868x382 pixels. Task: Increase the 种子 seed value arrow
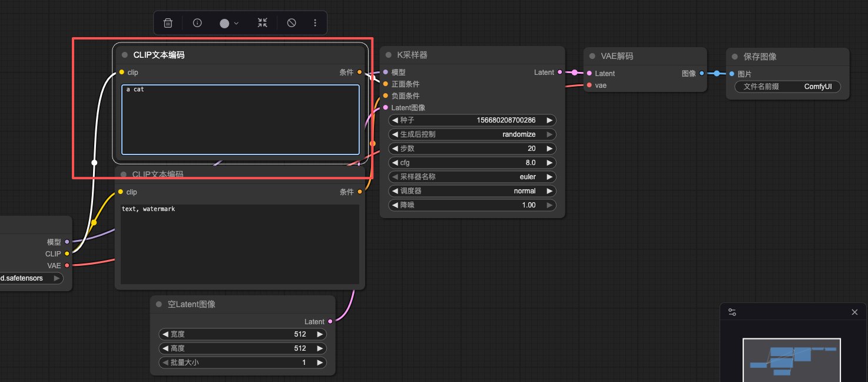[549, 120]
